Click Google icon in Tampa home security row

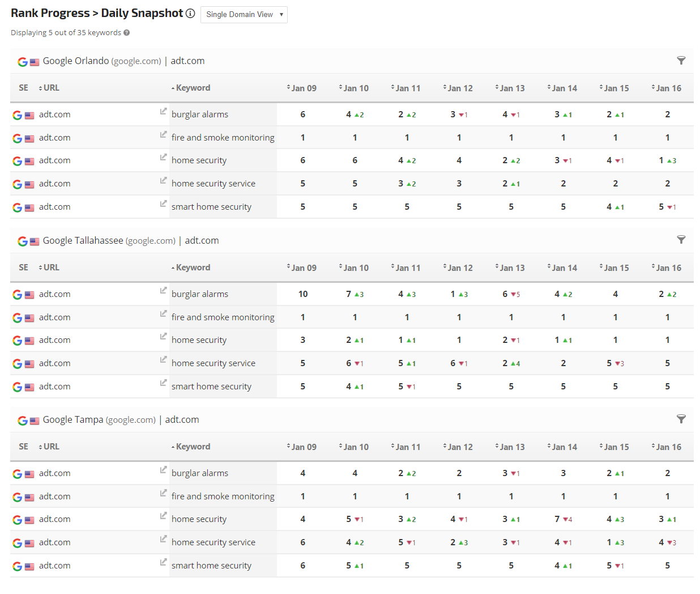18,520
